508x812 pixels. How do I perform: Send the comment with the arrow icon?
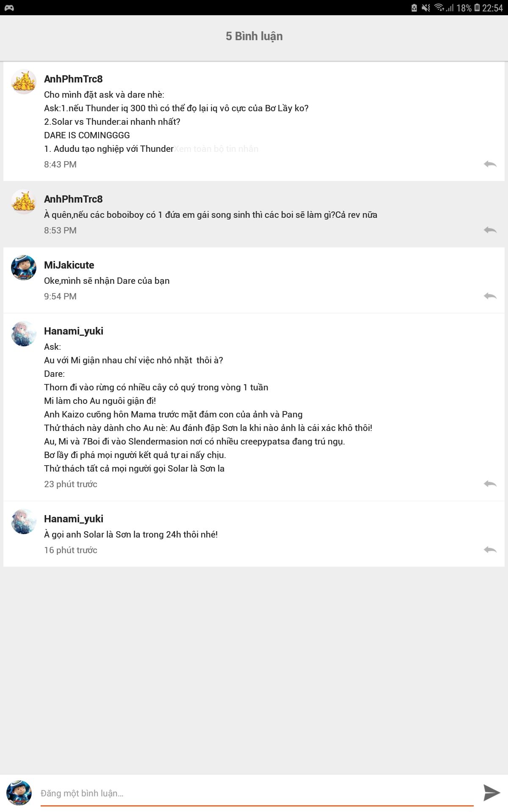coord(491,793)
